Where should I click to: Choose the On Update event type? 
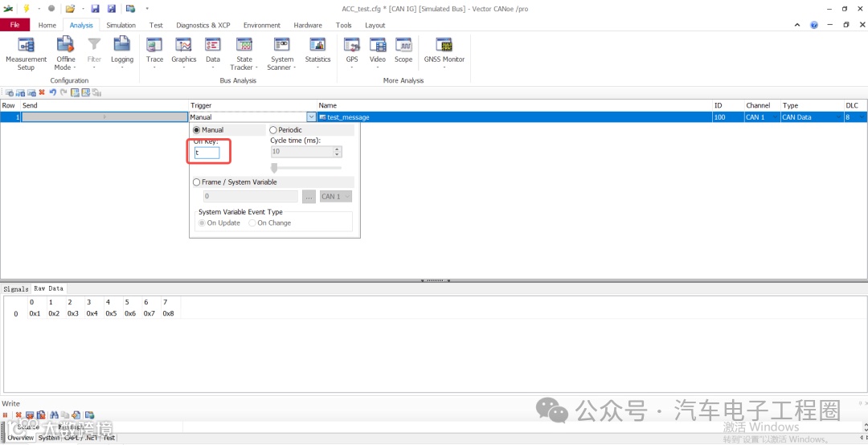pos(203,223)
